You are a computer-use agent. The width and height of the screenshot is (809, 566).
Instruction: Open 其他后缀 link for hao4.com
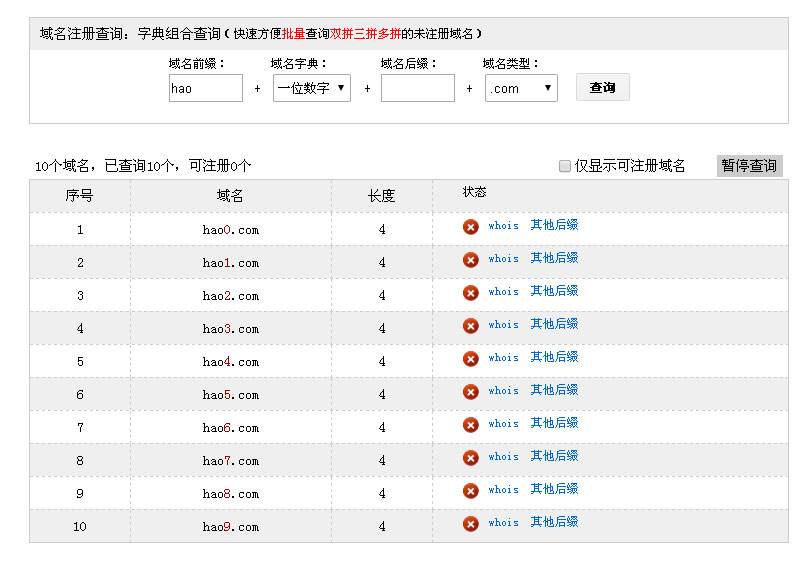[555, 357]
